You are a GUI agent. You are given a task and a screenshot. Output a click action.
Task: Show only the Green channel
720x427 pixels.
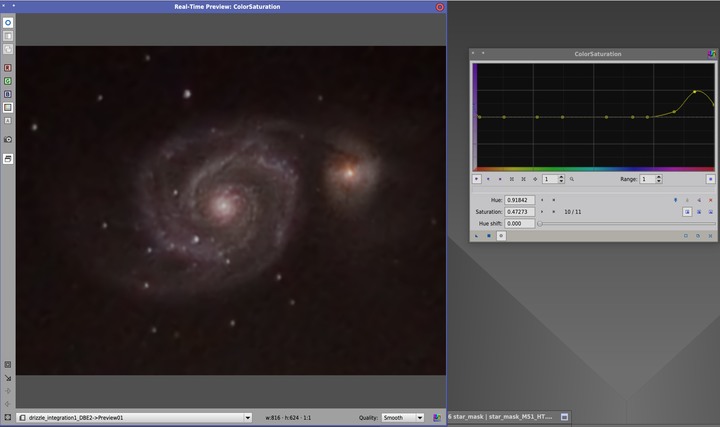8,81
